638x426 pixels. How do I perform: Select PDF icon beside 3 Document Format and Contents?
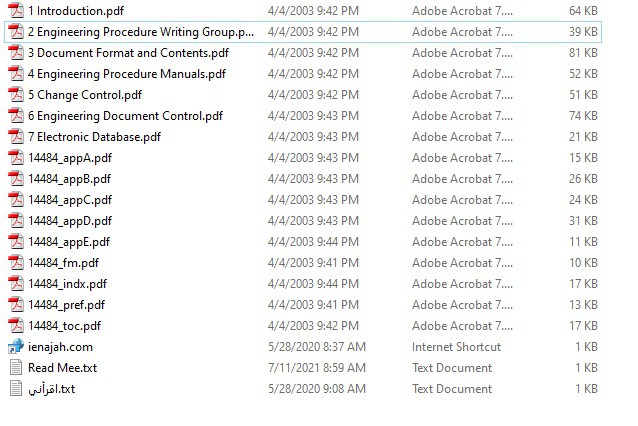(x=15, y=52)
